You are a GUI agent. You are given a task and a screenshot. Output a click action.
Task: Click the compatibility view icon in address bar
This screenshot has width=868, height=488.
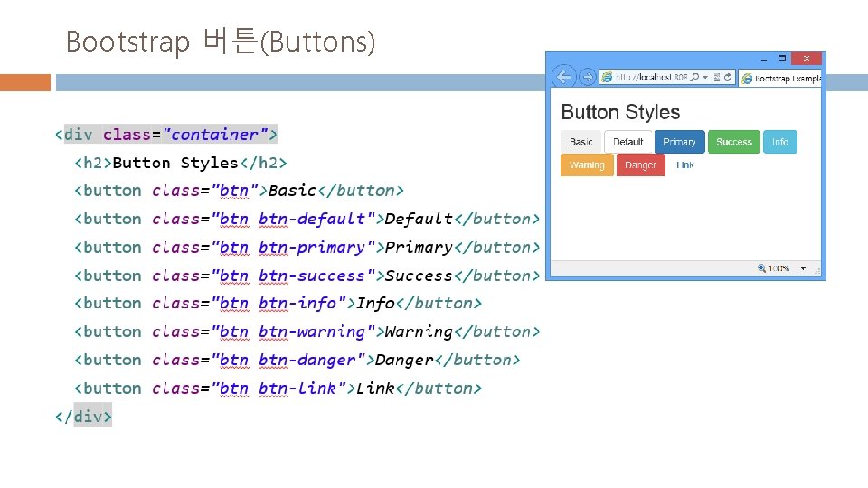coord(717,77)
